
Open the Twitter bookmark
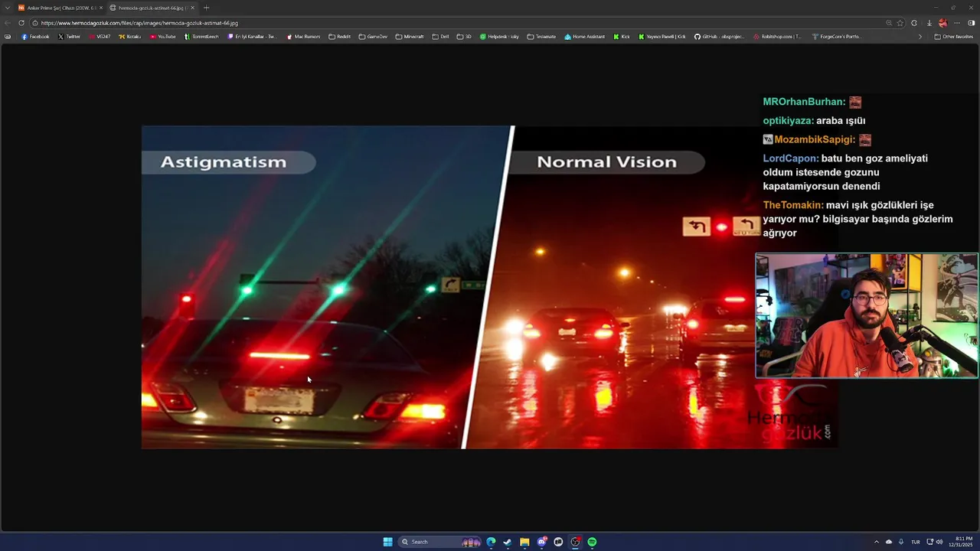tap(69, 37)
